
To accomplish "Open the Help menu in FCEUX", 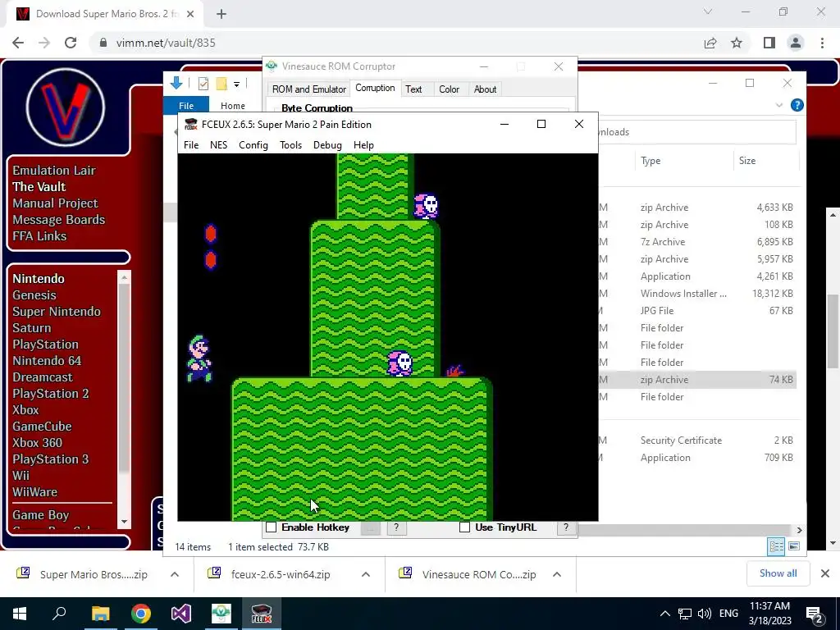I will pyautogui.click(x=363, y=145).
